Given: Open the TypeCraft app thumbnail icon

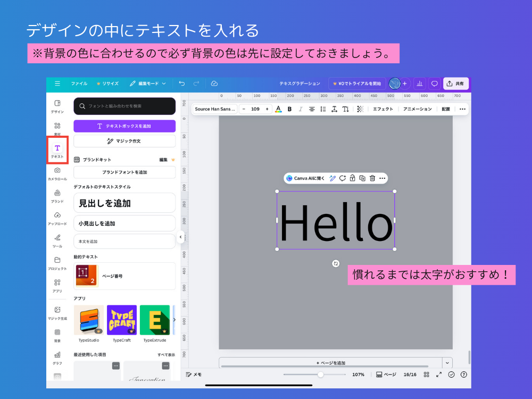Looking at the screenshot, I should pyautogui.click(x=121, y=320).
